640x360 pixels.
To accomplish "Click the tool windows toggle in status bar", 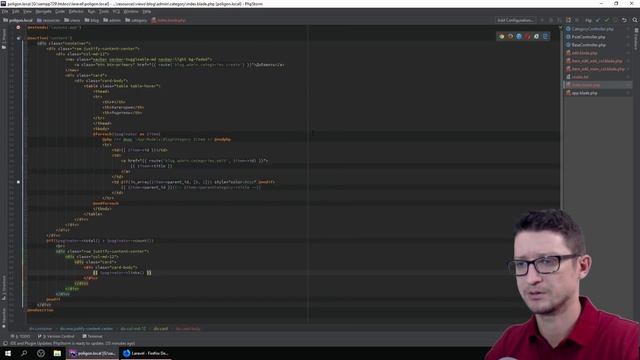I will tap(5, 344).
